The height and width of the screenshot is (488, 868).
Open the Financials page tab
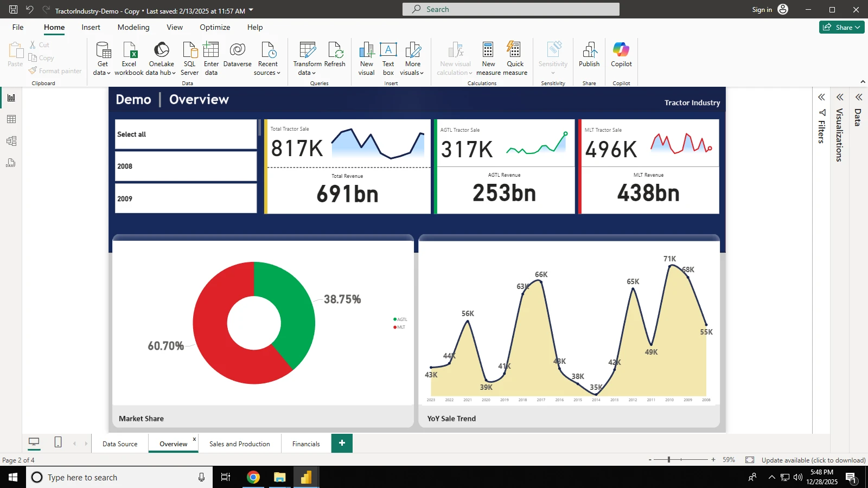tap(306, 444)
